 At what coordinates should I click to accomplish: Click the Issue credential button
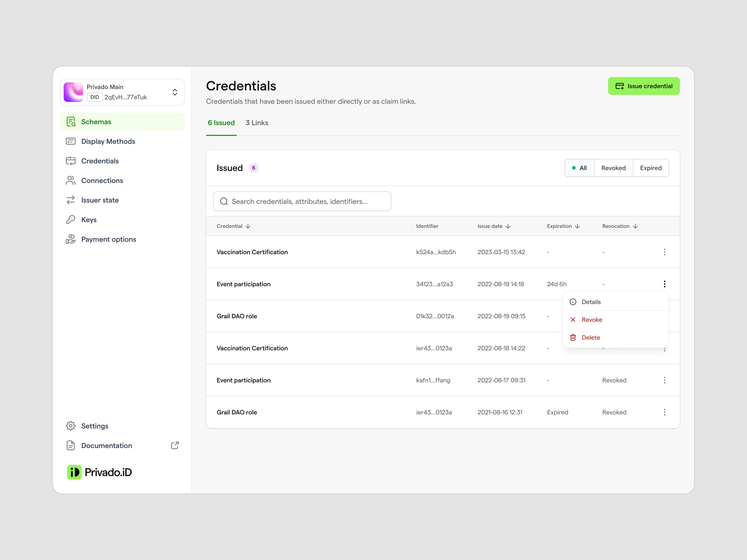644,86
